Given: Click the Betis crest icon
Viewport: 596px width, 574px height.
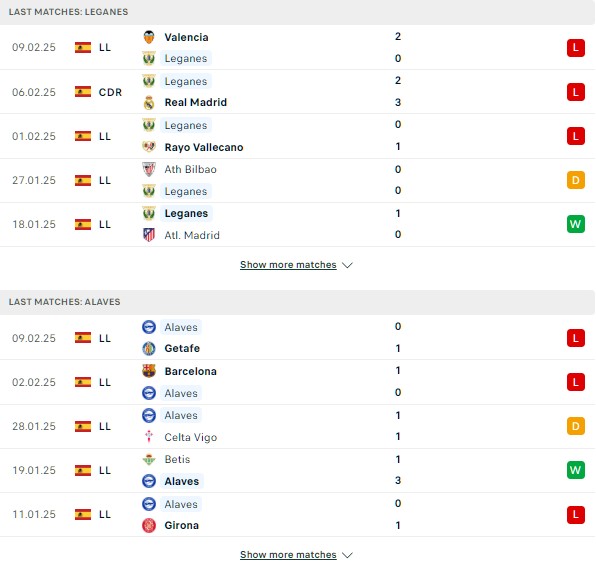Looking at the screenshot, I should (149, 459).
